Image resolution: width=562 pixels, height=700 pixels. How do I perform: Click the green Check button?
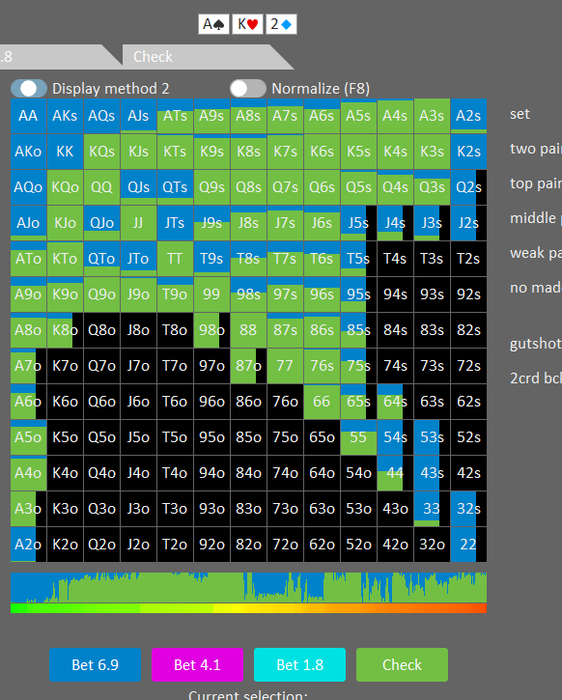coord(402,665)
